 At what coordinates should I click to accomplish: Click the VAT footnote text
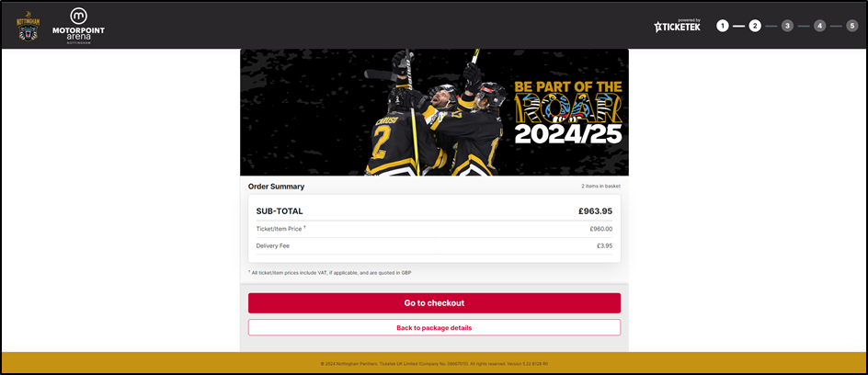pos(331,272)
